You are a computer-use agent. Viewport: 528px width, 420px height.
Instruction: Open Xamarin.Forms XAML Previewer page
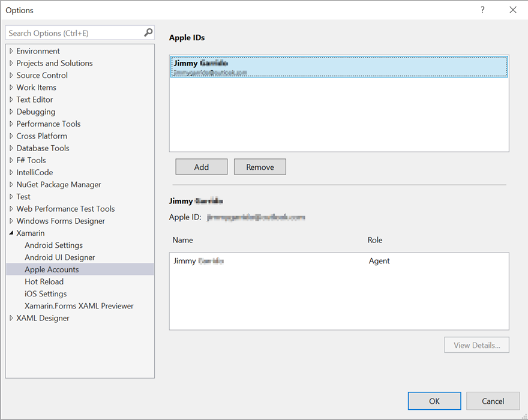(79, 305)
